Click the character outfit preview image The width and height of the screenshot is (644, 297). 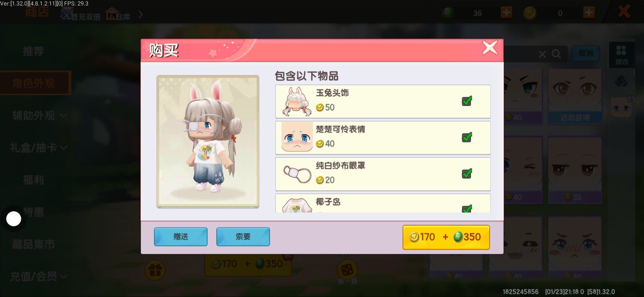[x=208, y=141]
